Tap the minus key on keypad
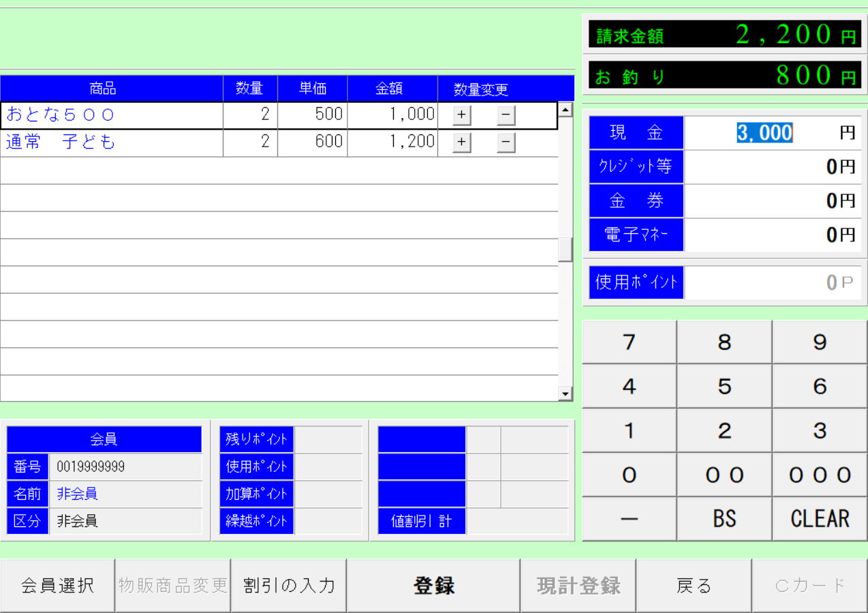This screenshot has height=613, width=868. point(630,519)
